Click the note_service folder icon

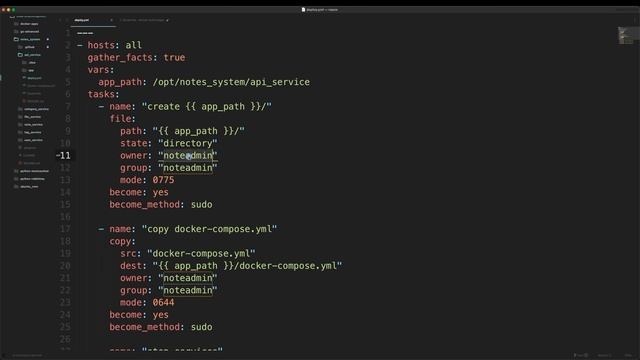point(20,124)
